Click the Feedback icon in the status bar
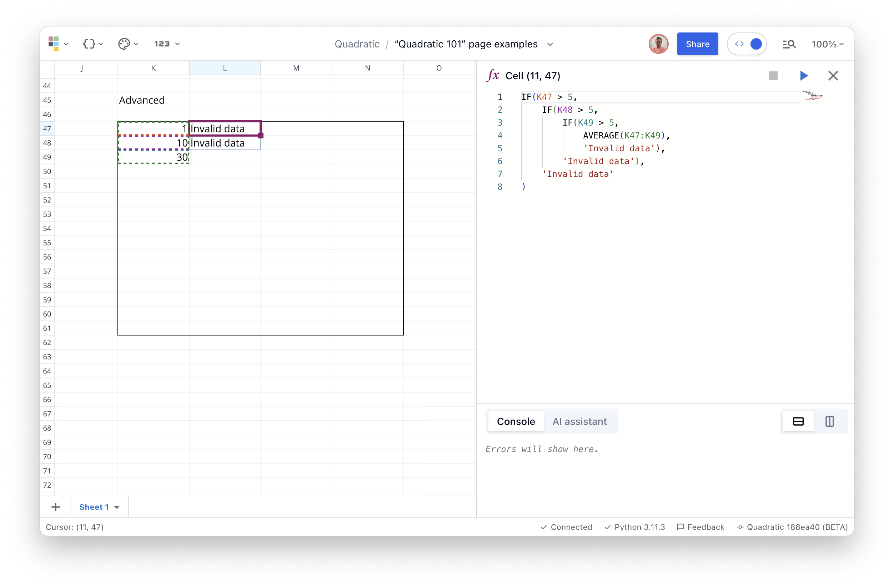The height and width of the screenshot is (588, 894). tap(682, 527)
